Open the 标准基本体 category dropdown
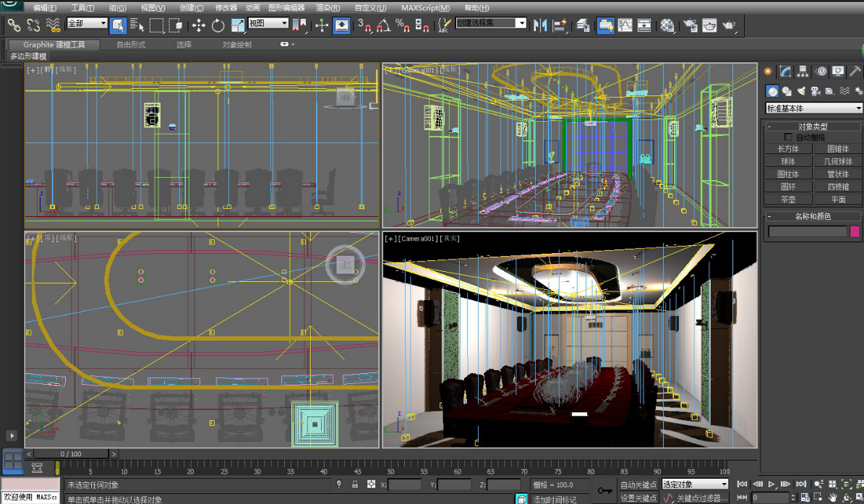 814,108
